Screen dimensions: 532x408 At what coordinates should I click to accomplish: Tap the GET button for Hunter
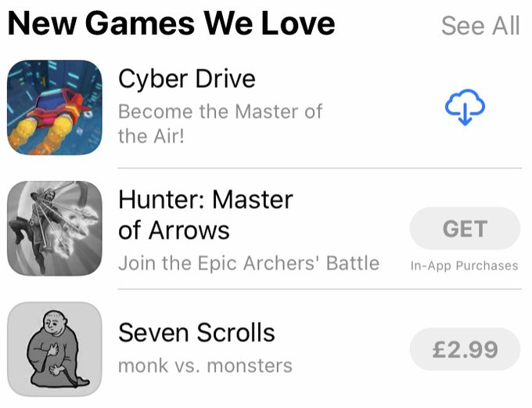point(465,229)
